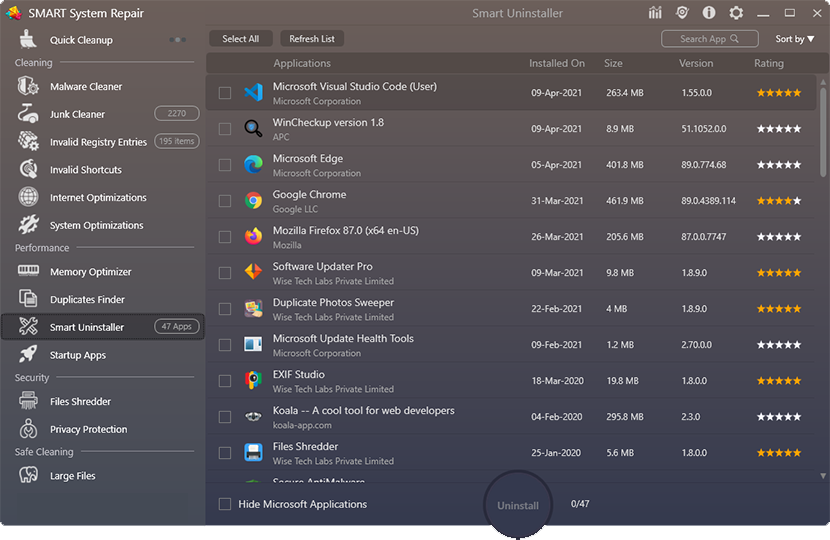Click the EXIF Studio app icon
830x540 pixels.
[x=254, y=380]
